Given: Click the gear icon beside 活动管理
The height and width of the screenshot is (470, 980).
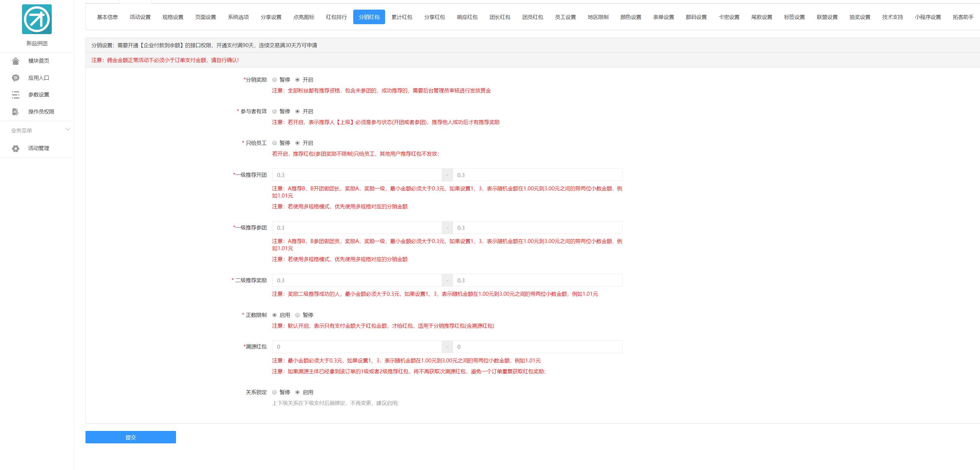Looking at the screenshot, I should click(15, 149).
